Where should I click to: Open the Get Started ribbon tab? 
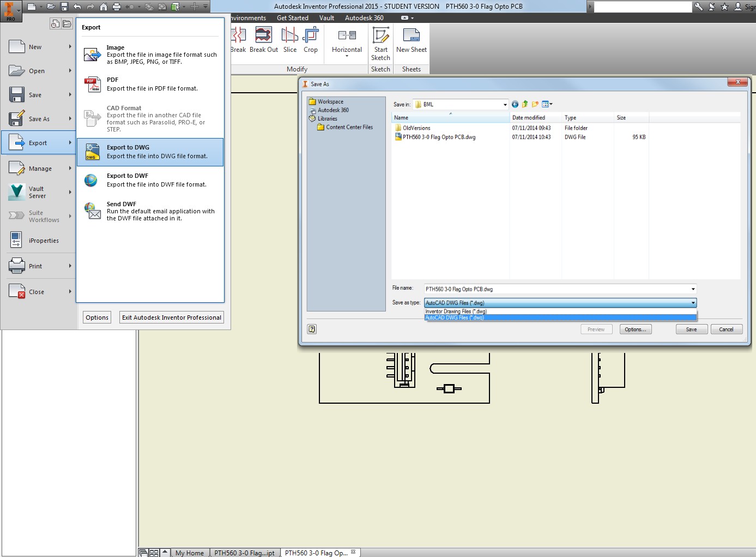[293, 18]
